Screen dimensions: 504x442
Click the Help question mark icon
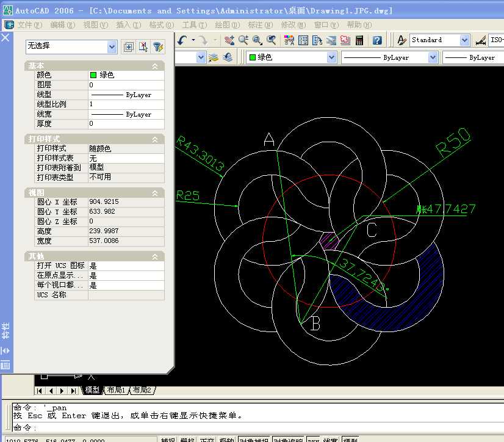coord(377,40)
